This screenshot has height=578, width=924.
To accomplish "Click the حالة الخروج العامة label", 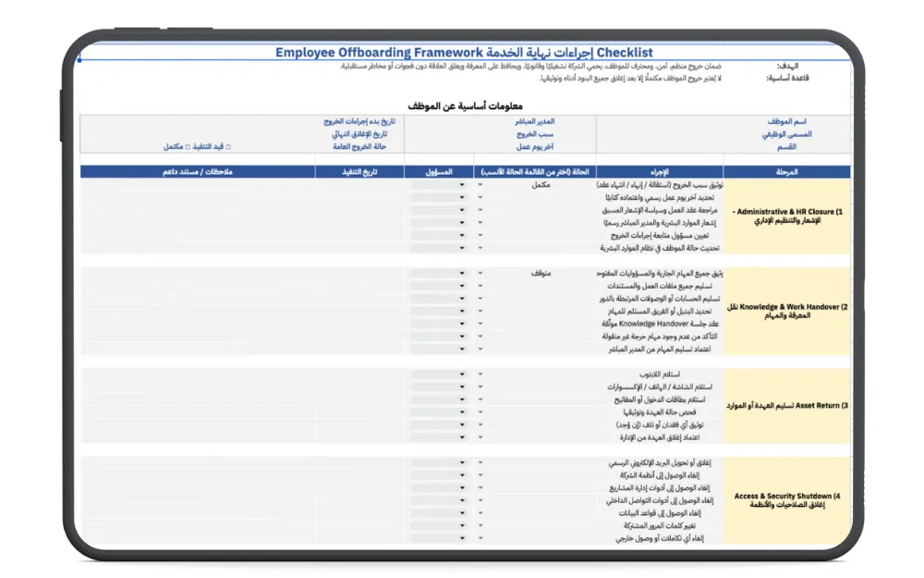I will click(359, 147).
